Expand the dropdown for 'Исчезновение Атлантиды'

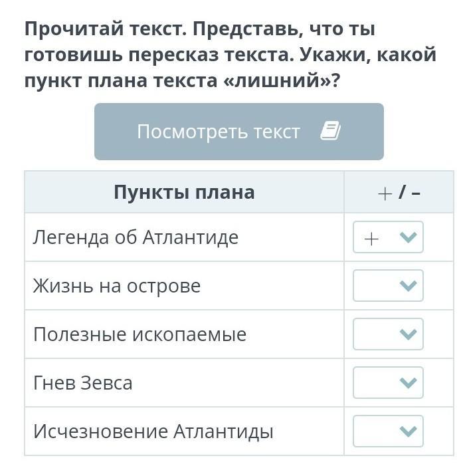point(388,431)
